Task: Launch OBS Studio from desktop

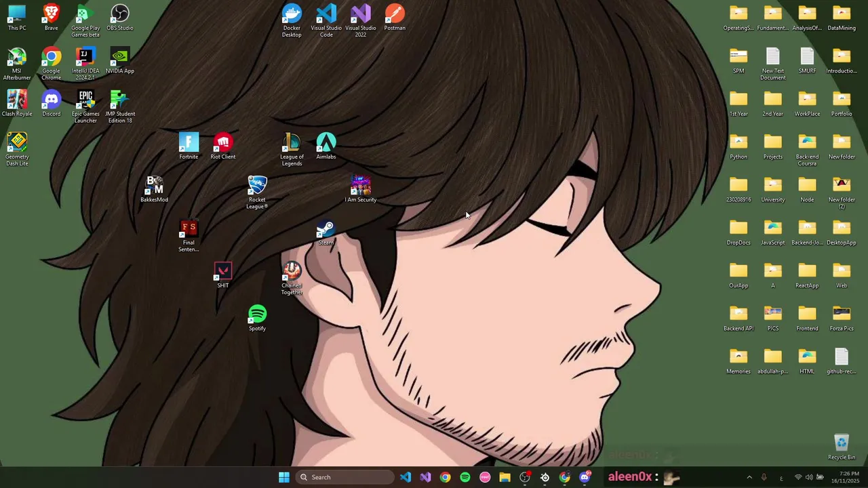Action: [120, 18]
